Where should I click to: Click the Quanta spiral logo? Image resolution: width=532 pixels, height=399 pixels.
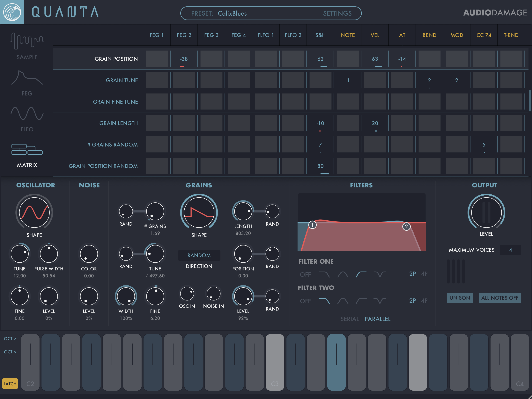(x=12, y=12)
